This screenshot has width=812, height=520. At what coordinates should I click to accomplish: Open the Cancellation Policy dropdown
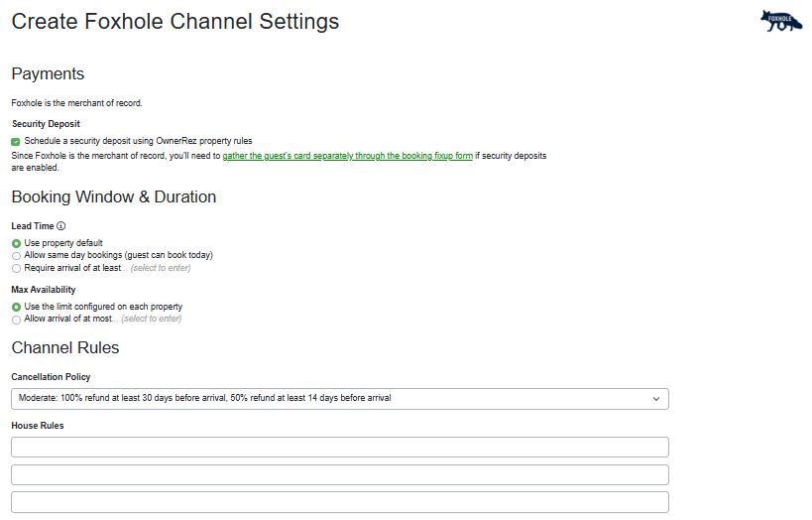pyautogui.click(x=340, y=399)
